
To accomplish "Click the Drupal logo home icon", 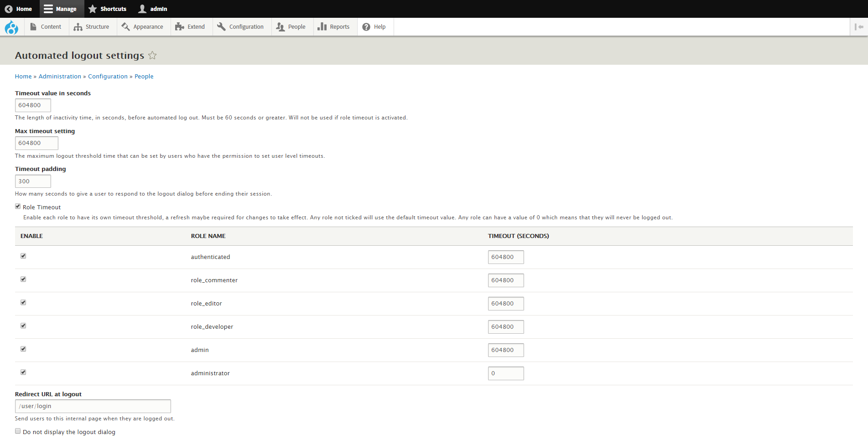I will (x=11, y=27).
